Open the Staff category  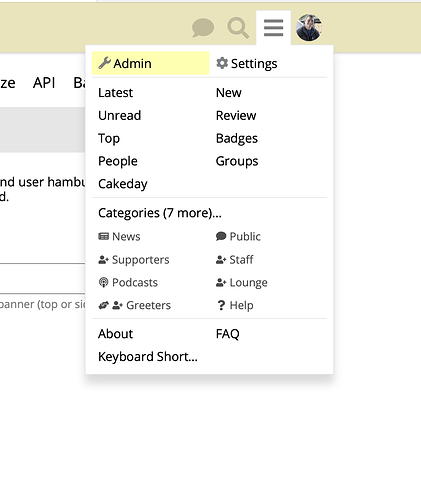[x=234, y=260]
